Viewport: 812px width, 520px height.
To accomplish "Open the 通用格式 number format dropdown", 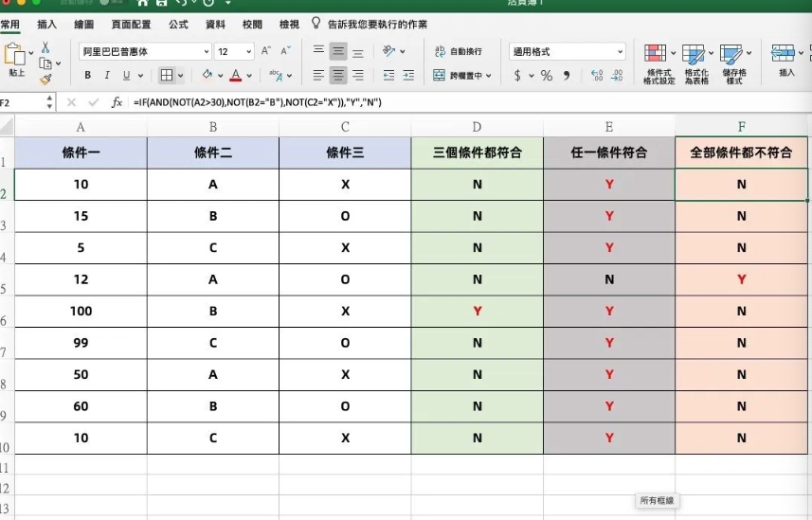I will [567, 51].
